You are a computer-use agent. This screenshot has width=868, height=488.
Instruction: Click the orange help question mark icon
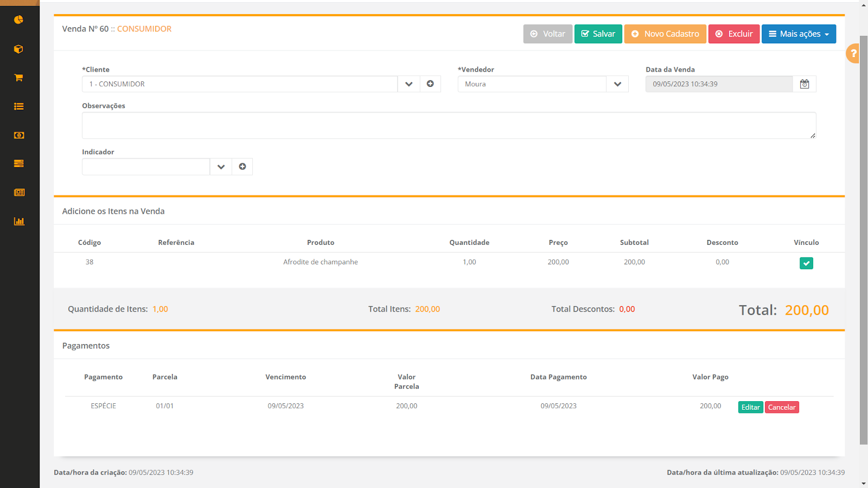pos(853,53)
